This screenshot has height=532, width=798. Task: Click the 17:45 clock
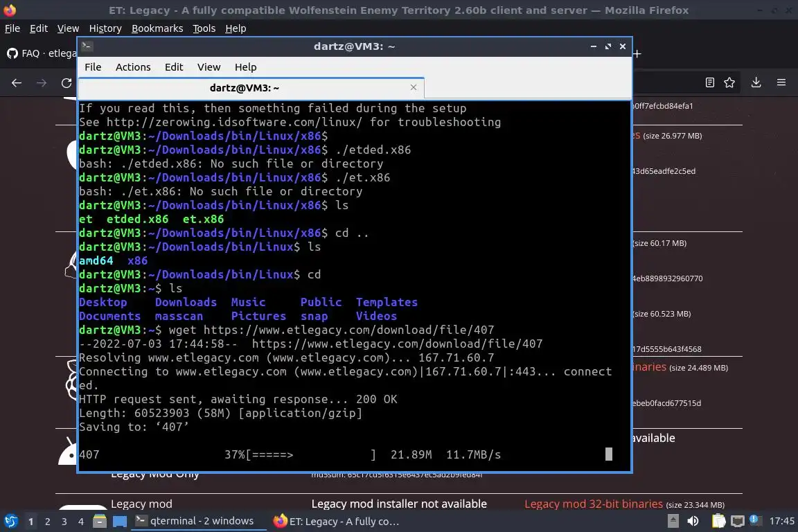(x=781, y=521)
